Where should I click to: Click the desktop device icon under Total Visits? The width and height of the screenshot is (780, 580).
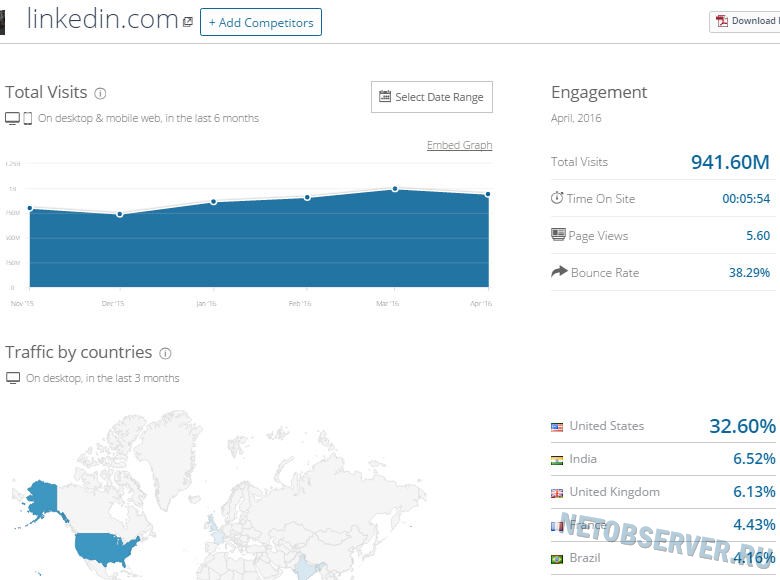point(12,118)
